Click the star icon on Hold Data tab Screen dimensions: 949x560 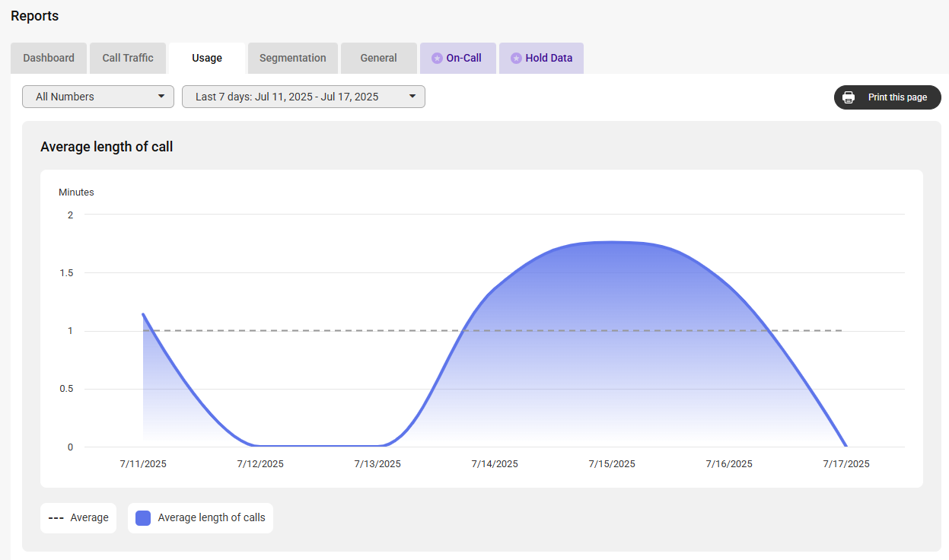coord(516,59)
